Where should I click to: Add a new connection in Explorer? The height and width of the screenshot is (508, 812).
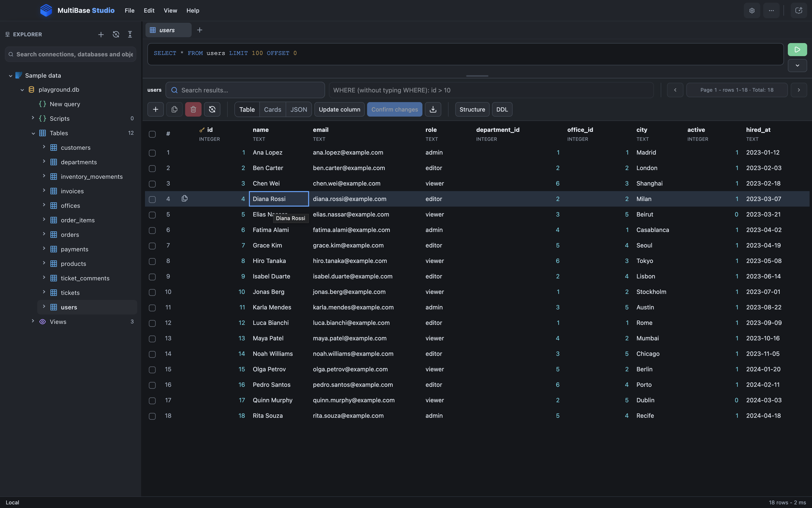pyautogui.click(x=101, y=34)
